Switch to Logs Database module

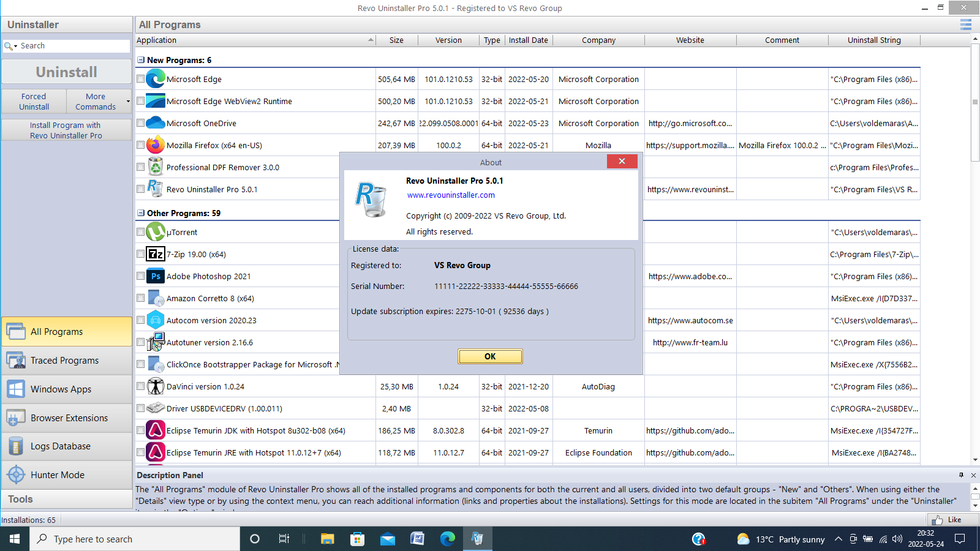pos(67,446)
